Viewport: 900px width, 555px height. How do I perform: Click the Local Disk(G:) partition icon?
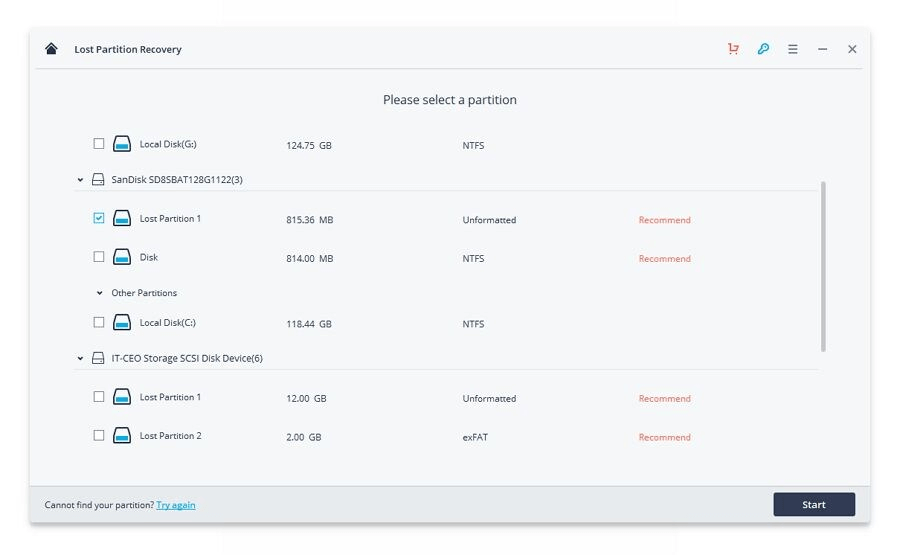pyautogui.click(x=121, y=144)
